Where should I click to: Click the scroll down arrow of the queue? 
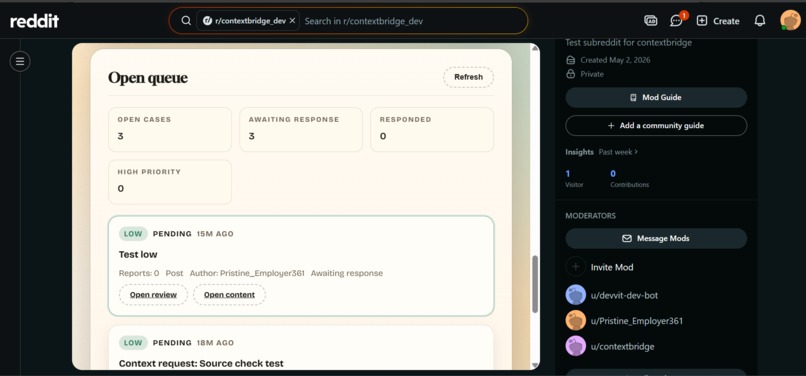[535, 365]
